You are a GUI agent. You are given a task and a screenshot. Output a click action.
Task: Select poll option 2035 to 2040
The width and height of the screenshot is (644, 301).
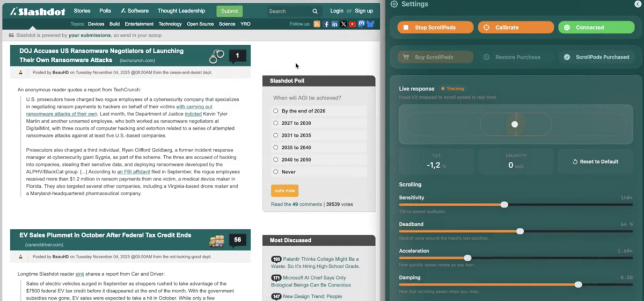click(275, 147)
